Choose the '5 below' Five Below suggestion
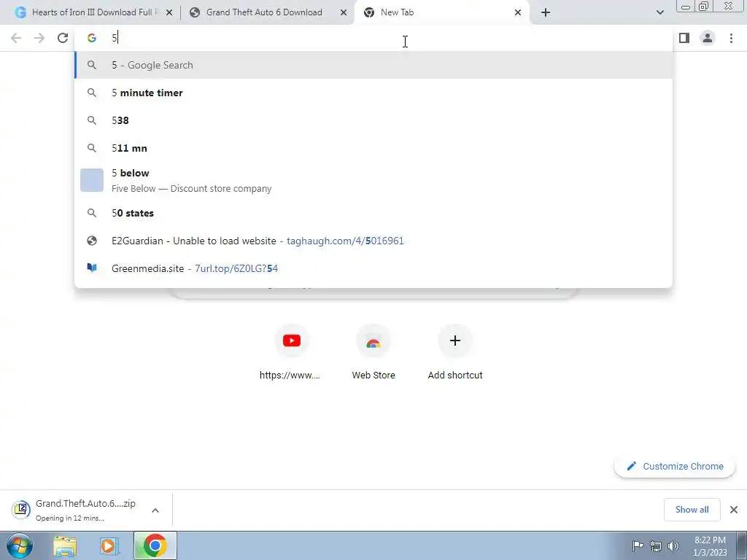This screenshot has width=747, height=560. point(373,181)
